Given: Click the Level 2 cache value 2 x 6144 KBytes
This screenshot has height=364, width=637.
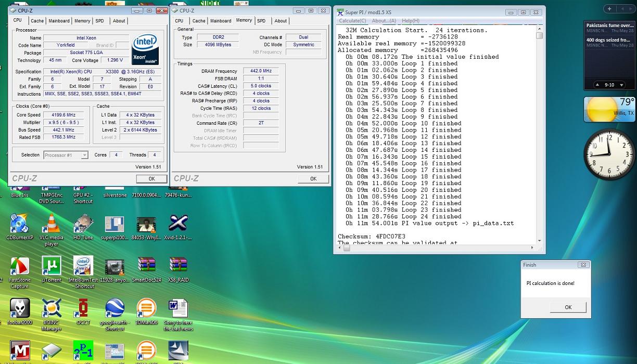Looking at the screenshot, I should click(x=141, y=130).
